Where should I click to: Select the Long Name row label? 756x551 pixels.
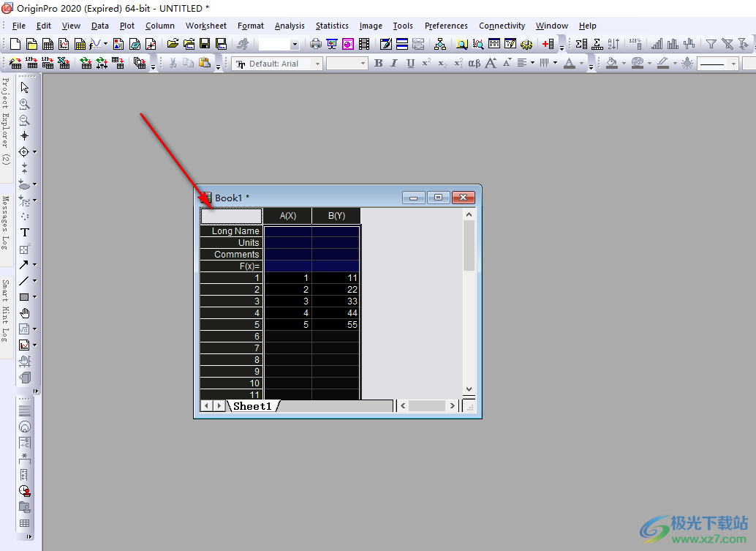point(232,231)
